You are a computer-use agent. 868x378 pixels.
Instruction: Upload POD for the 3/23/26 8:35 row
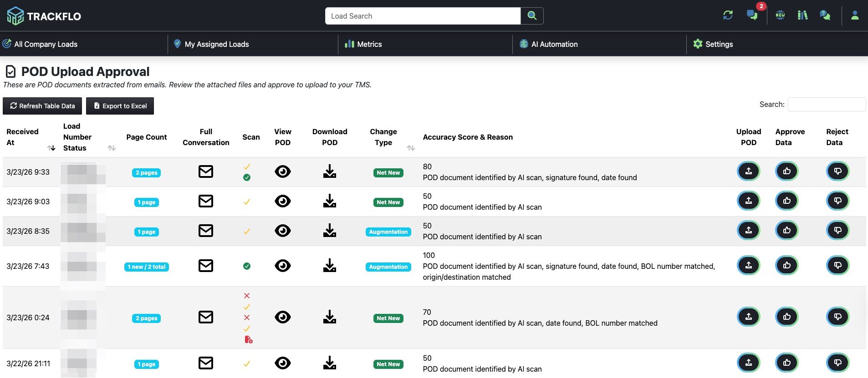749,230
